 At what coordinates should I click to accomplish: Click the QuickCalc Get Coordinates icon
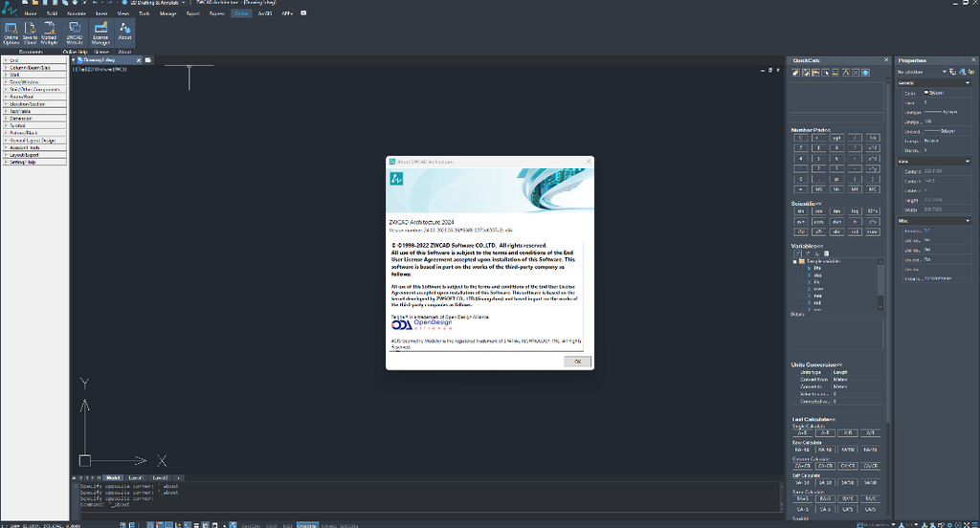[826, 73]
